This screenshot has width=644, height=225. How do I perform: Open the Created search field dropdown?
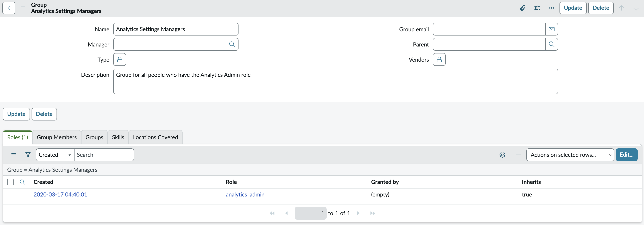(x=55, y=155)
